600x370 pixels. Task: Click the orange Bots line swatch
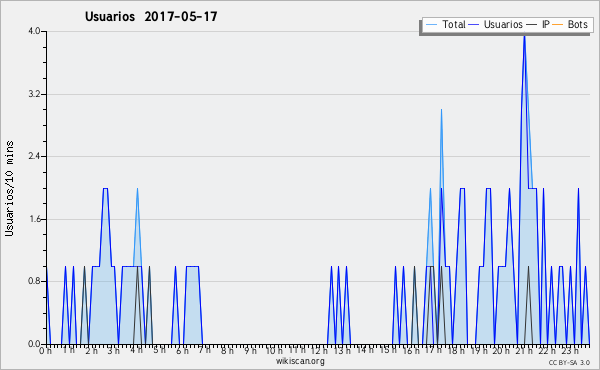point(558,25)
